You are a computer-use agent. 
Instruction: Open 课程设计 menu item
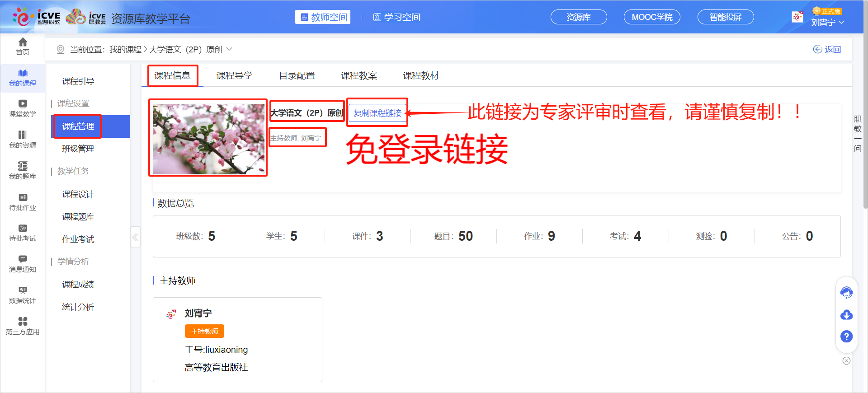78,194
